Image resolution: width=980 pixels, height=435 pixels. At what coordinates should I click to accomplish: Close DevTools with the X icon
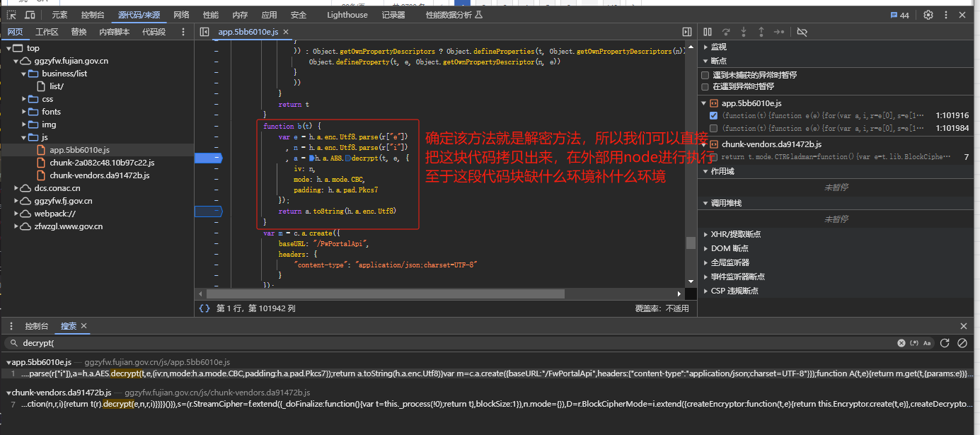coord(963,15)
